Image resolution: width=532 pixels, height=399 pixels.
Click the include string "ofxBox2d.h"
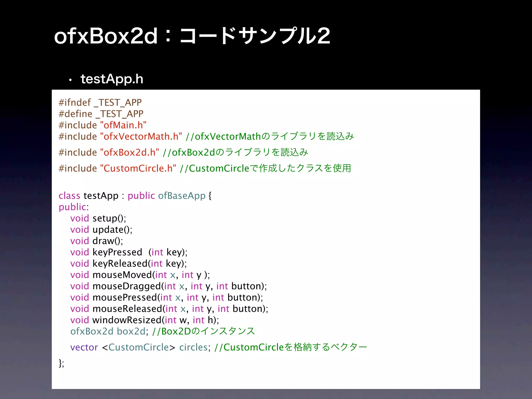pos(130,152)
